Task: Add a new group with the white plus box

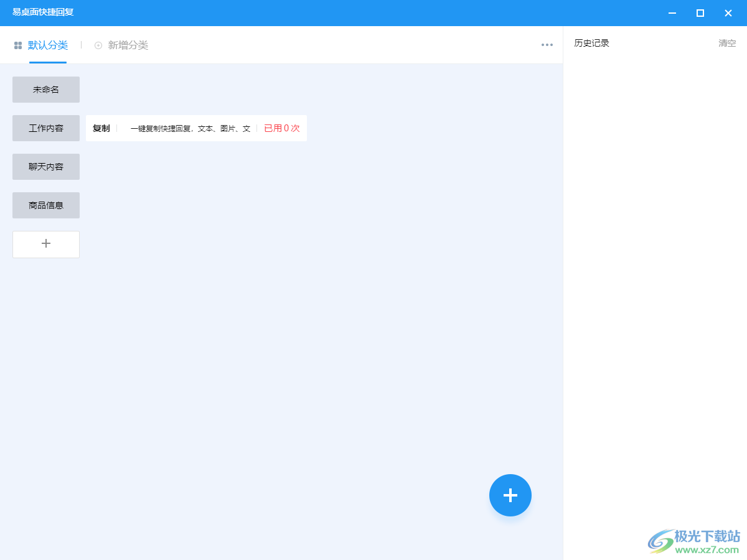Action: click(46, 245)
